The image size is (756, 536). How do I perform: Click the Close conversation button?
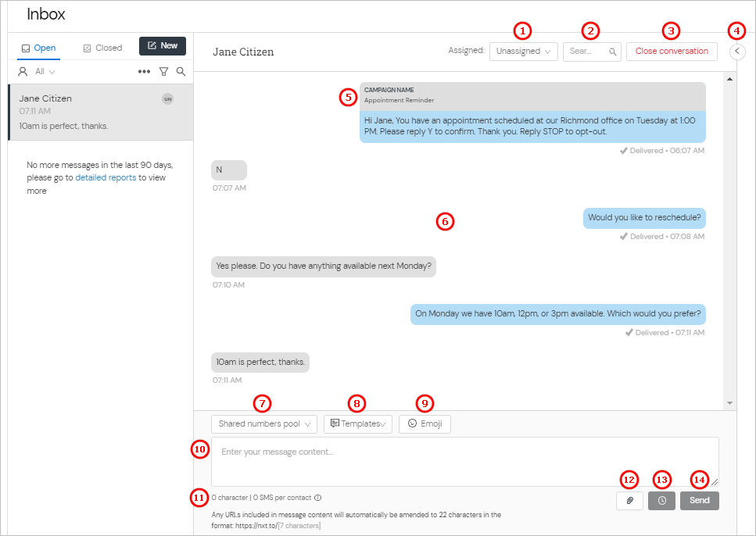coord(671,51)
